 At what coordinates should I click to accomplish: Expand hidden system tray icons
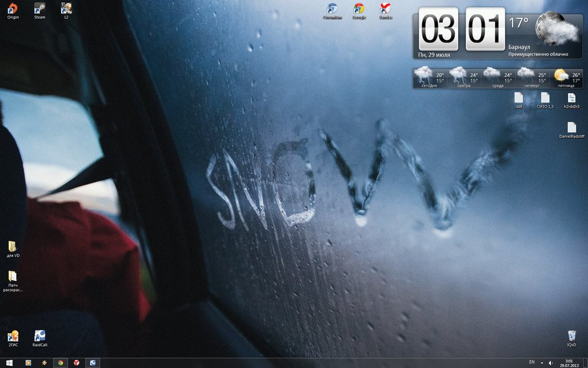point(542,363)
